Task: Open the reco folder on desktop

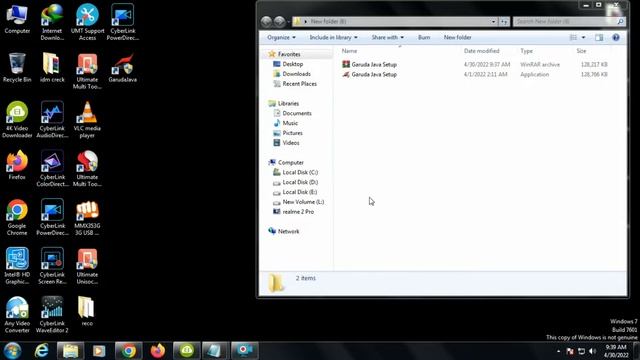Action: pos(87,311)
